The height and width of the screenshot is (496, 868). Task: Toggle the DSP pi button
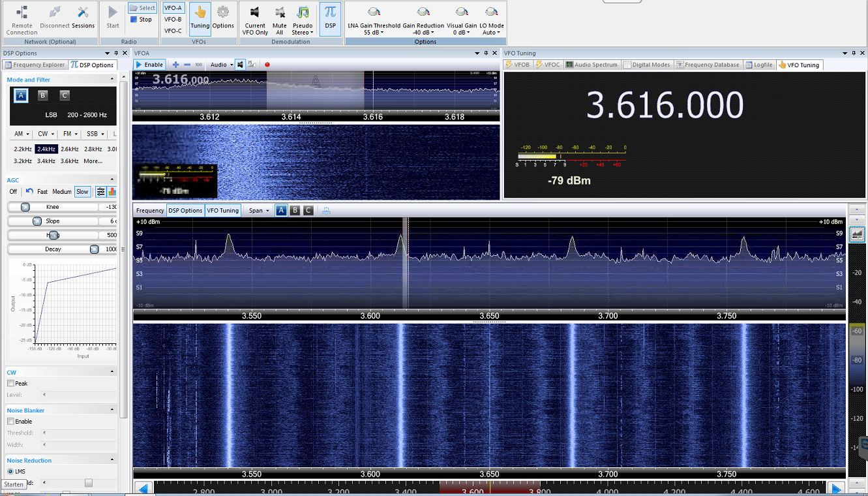(331, 18)
